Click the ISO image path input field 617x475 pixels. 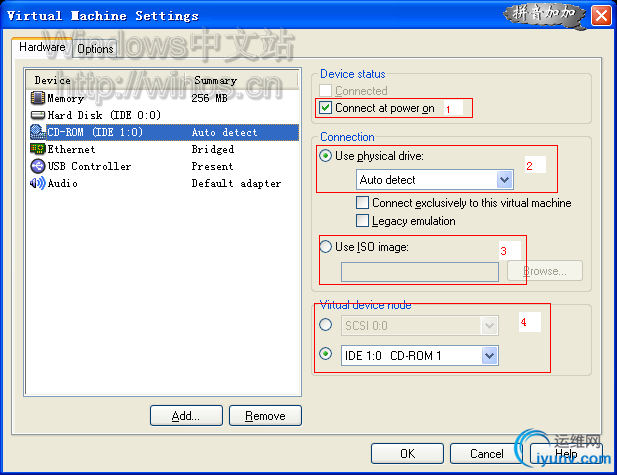(420, 272)
